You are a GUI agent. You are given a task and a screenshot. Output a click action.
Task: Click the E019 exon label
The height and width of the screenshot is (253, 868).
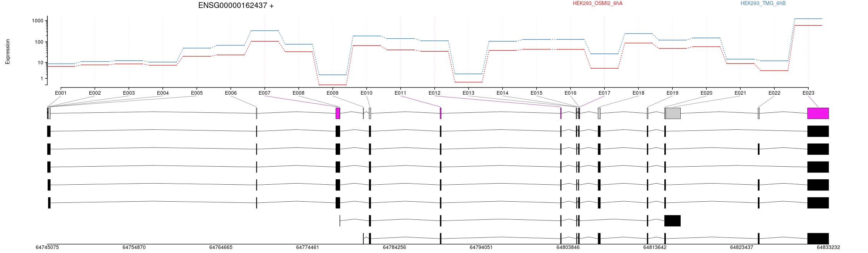tap(672, 93)
